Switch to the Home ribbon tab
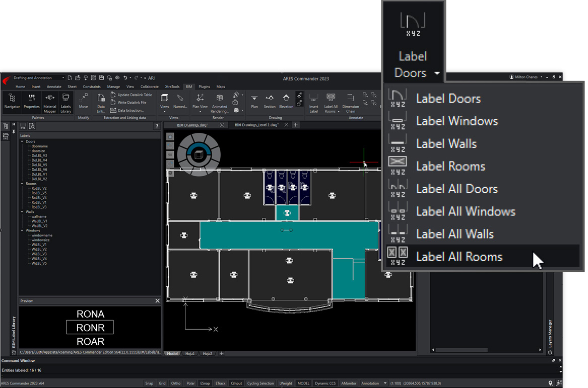The width and height of the screenshot is (588, 388). point(20,87)
